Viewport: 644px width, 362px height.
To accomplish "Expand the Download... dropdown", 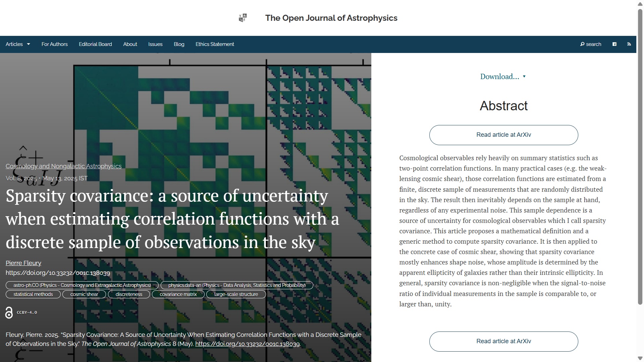I will pyautogui.click(x=503, y=77).
